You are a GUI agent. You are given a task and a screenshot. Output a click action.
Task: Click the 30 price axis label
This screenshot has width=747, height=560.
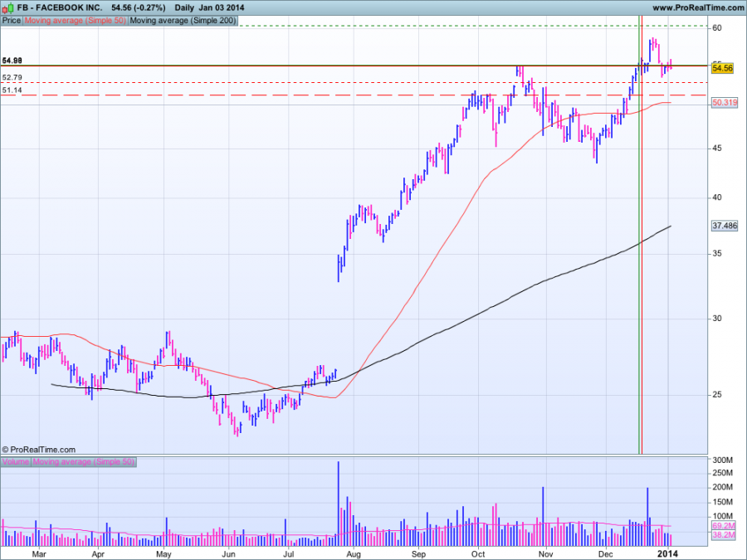[717, 319]
